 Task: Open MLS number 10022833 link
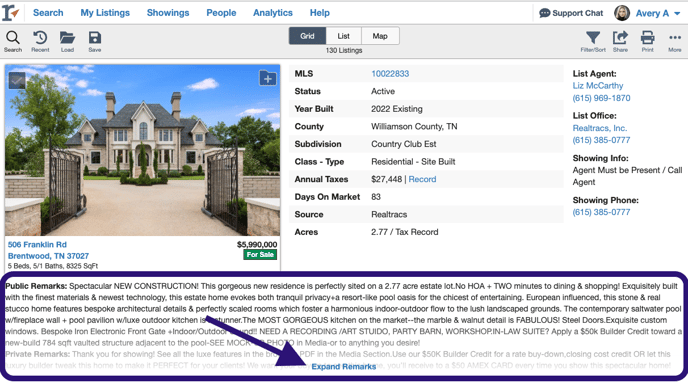[x=390, y=74]
